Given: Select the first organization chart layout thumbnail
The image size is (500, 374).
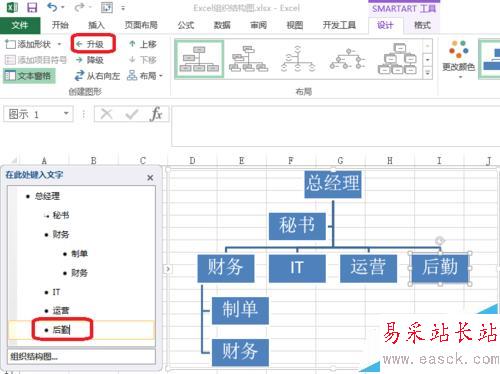Looking at the screenshot, I should 199,59.
